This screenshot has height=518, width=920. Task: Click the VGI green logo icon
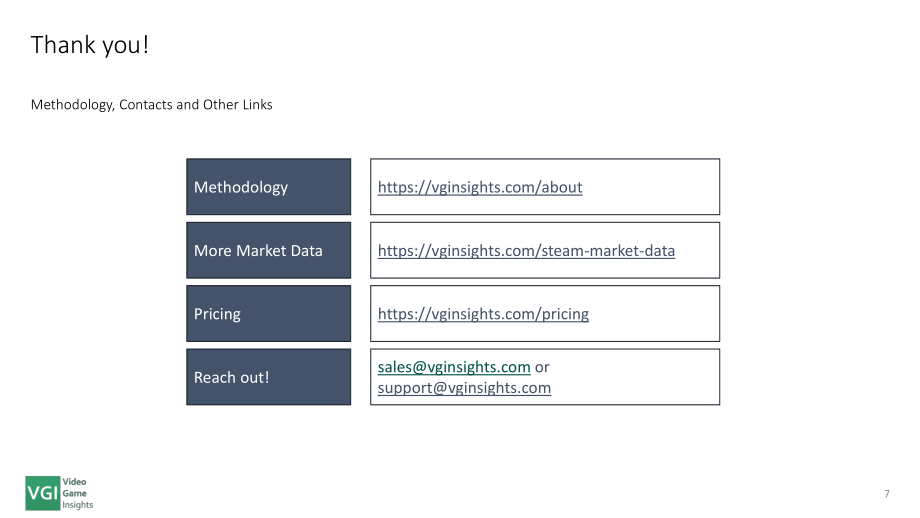point(42,493)
